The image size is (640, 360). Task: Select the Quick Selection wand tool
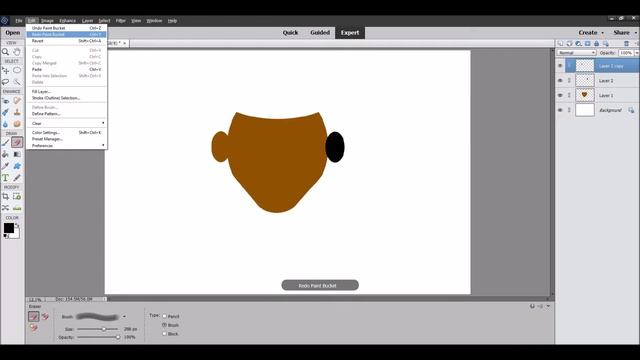[17, 82]
